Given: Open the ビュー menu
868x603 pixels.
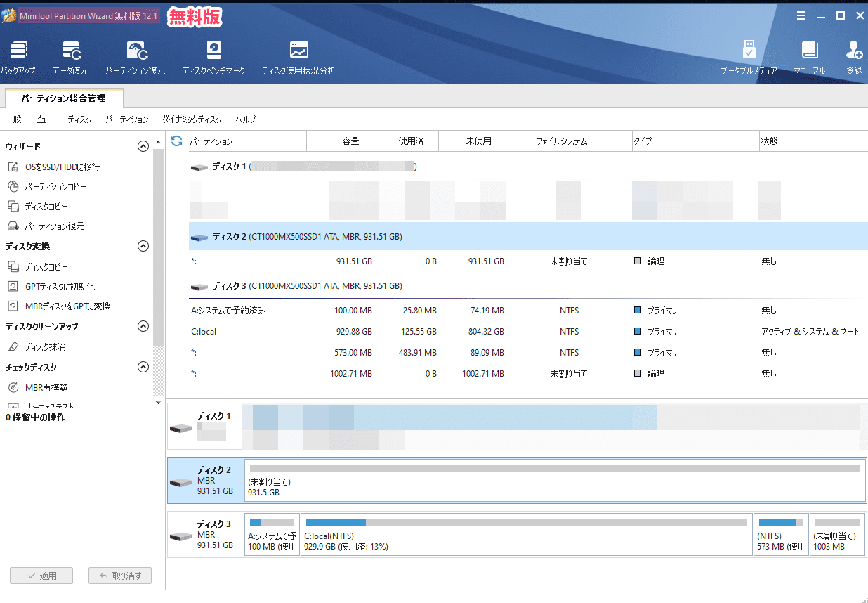Looking at the screenshot, I should click(44, 119).
